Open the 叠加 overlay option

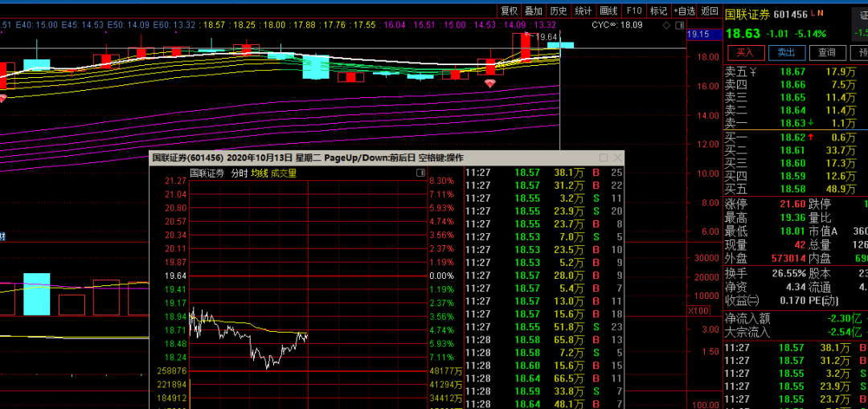(534, 10)
